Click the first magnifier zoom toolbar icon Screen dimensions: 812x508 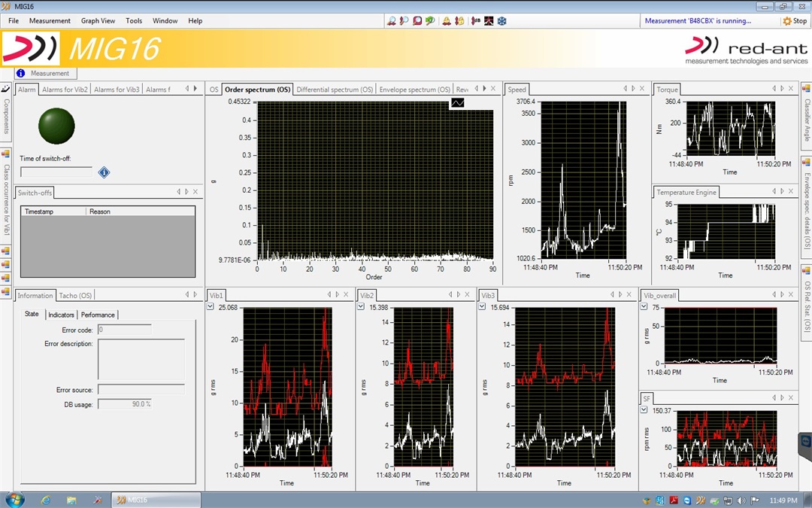click(391, 21)
